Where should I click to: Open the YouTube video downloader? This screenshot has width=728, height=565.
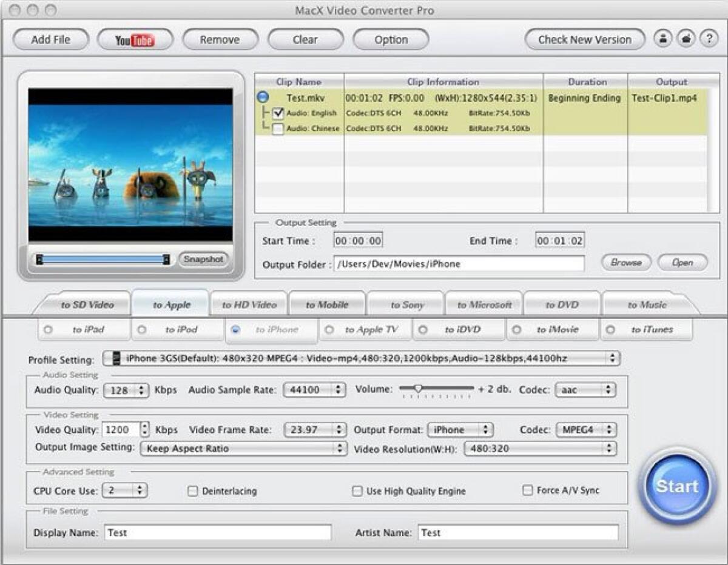coord(135,39)
